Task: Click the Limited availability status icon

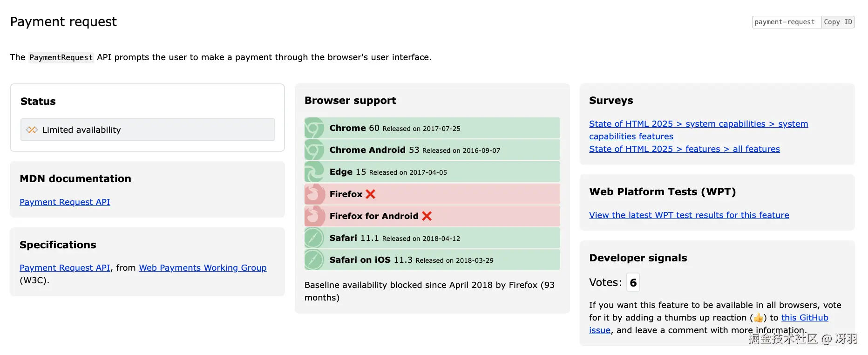Action: click(x=32, y=130)
